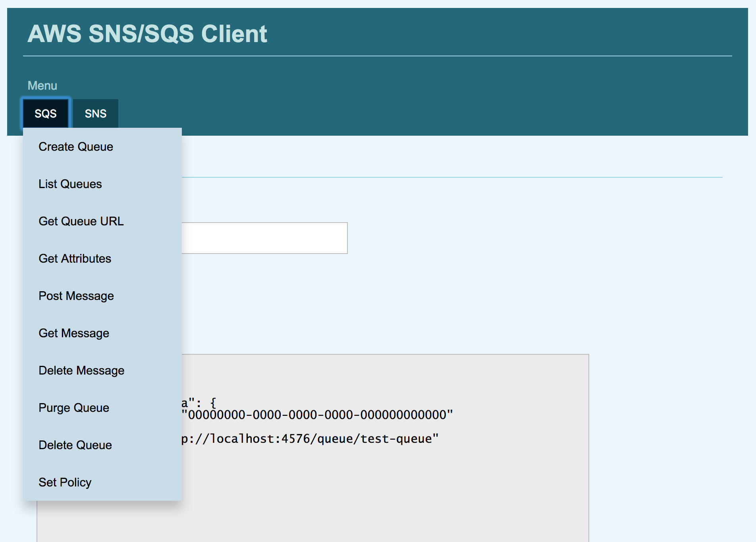Open the Get Queue URL option

[x=81, y=221]
